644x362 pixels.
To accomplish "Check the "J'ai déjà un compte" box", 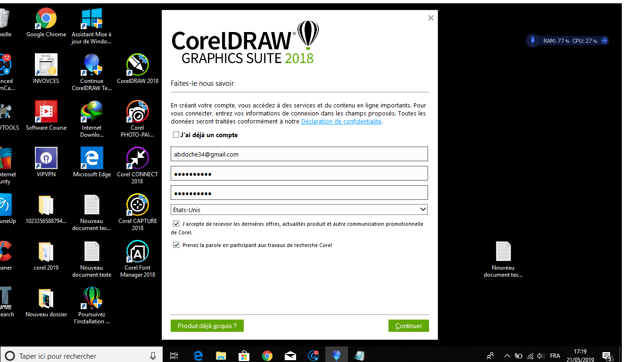I will click(176, 135).
